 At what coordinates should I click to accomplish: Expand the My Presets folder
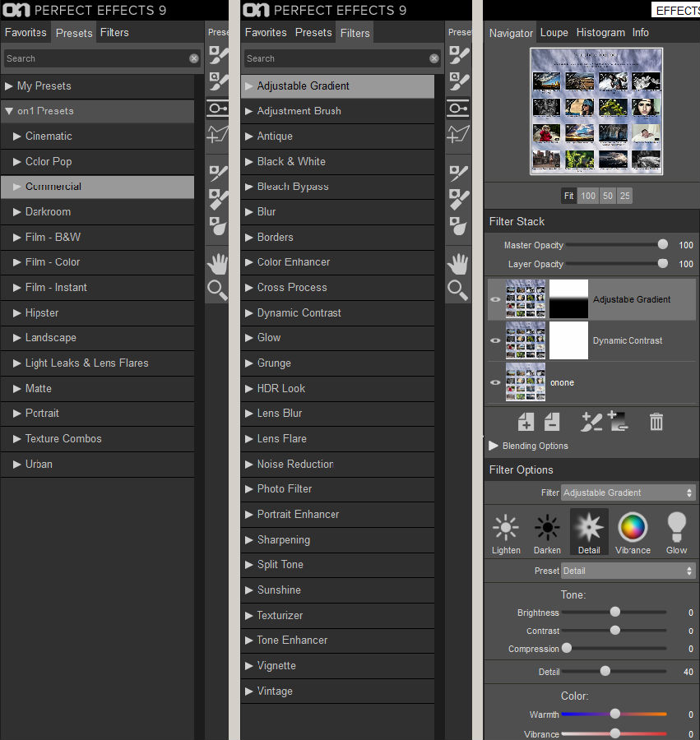[x=8, y=86]
